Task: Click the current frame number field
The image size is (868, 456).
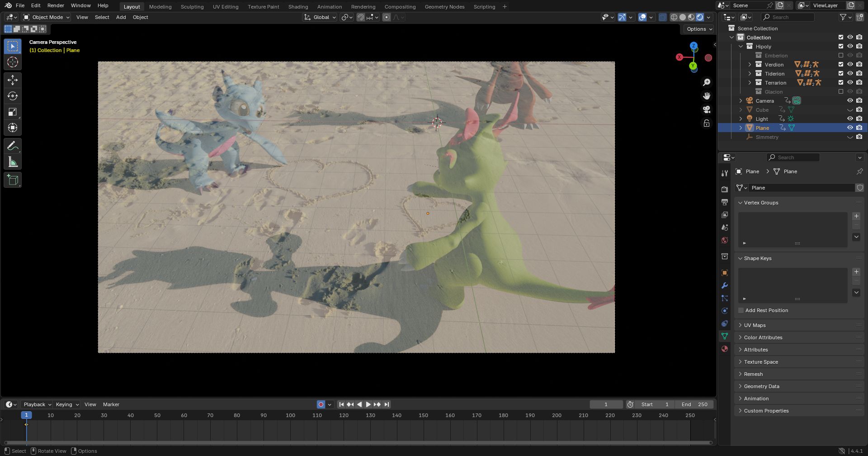Action: (606, 404)
